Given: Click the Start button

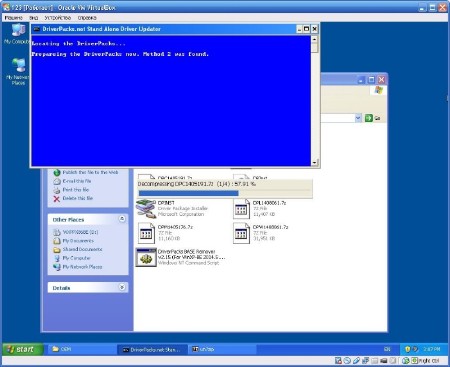Looking at the screenshot, I should tap(22, 349).
